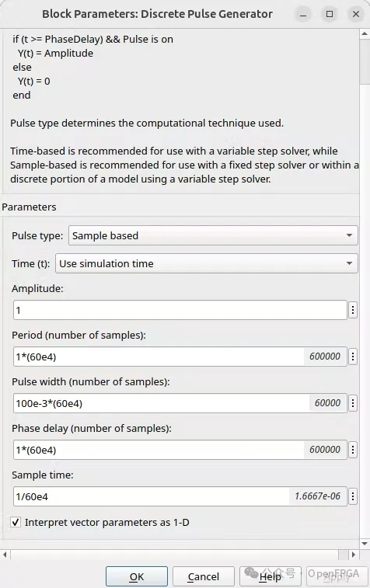Click the Amplitude input field

pos(180,310)
